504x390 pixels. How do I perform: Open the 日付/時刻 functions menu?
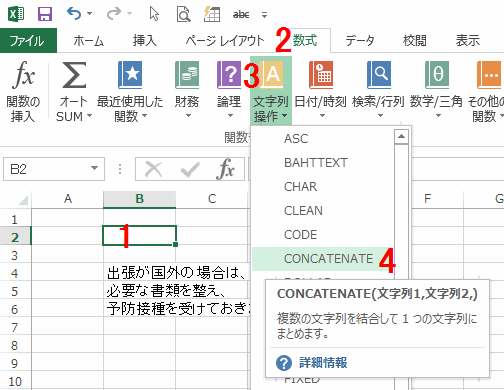pyautogui.click(x=321, y=91)
